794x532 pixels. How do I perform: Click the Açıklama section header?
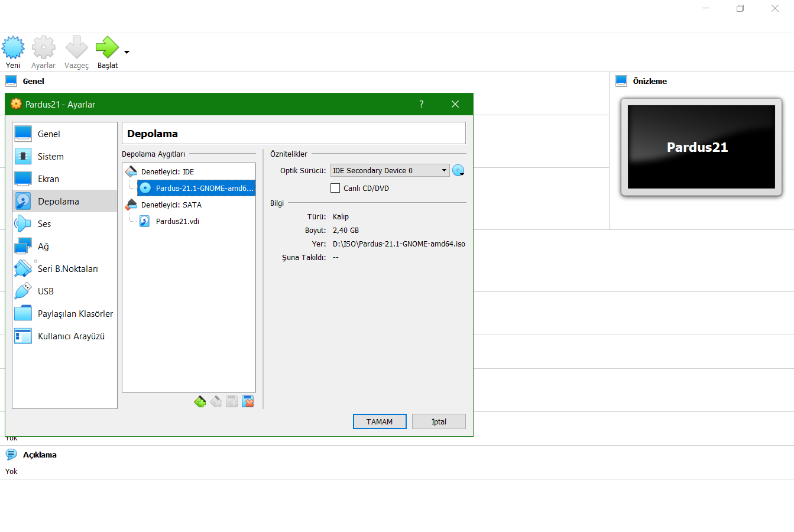pyautogui.click(x=40, y=455)
